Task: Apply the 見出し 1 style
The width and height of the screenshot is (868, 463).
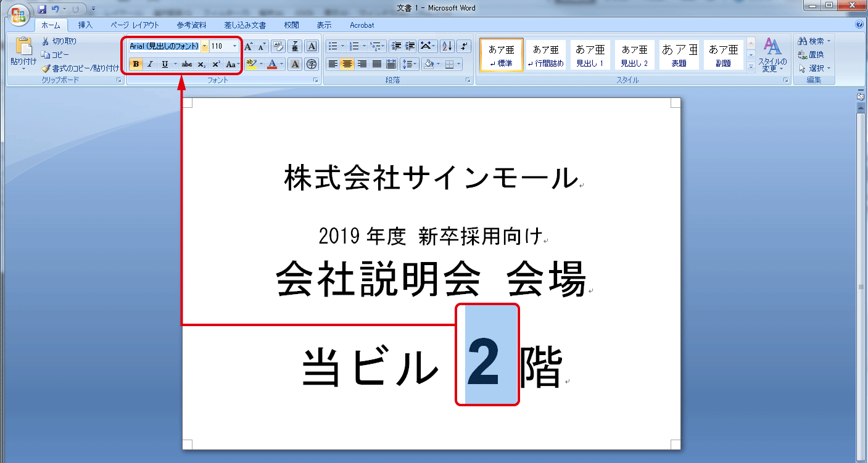Action: coord(590,54)
